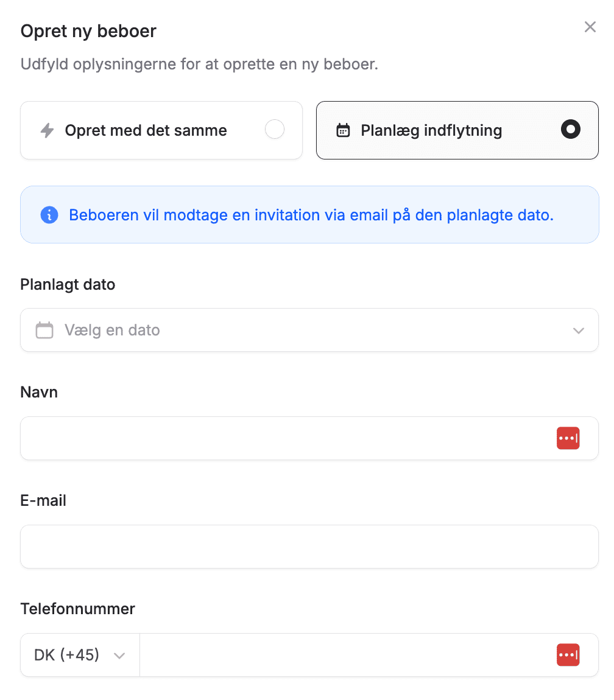The height and width of the screenshot is (700, 614).
Task: Select the Planlæg indflytning radio button
Action: tap(570, 130)
